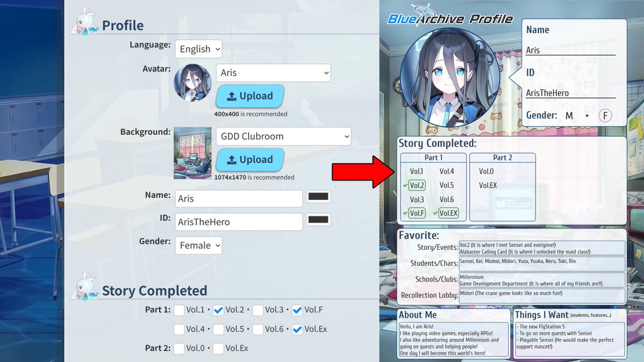The height and width of the screenshot is (362, 644).
Task: Click the '400x400 is recommended' hint text
Action: (251, 114)
